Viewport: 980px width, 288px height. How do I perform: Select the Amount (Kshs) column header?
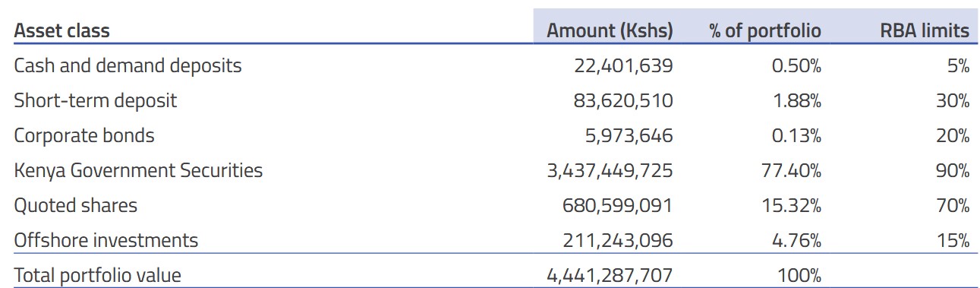(x=610, y=31)
